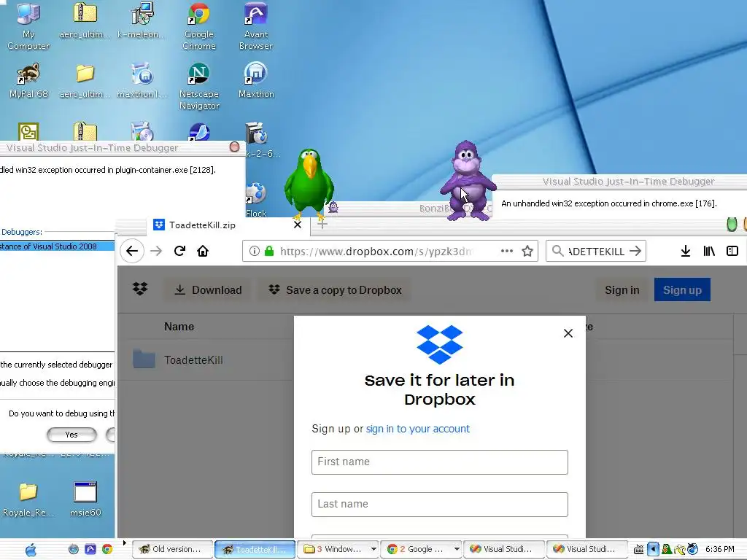Switch to the ToadetteKill taskbar button

tap(255, 549)
